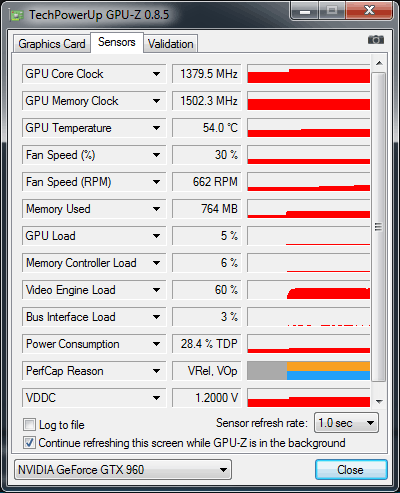Expand the sensor refresh rate combo box
400x493 pixels.
(x=346, y=423)
